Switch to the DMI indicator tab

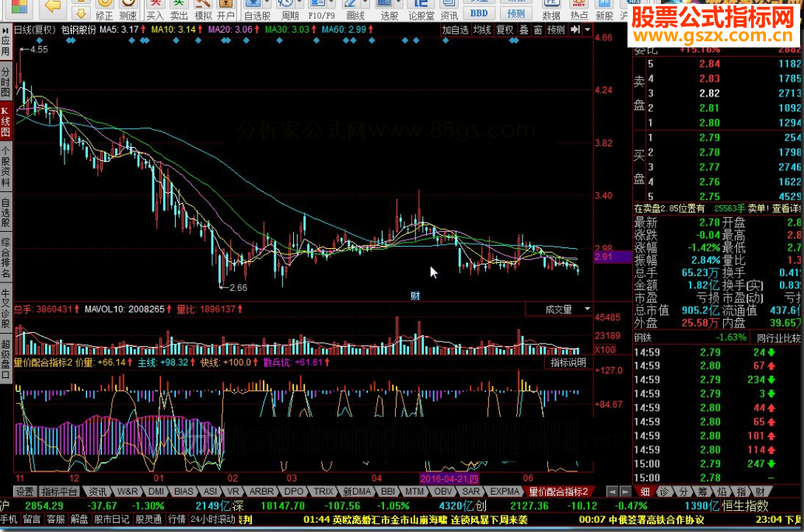pyautogui.click(x=156, y=492)
